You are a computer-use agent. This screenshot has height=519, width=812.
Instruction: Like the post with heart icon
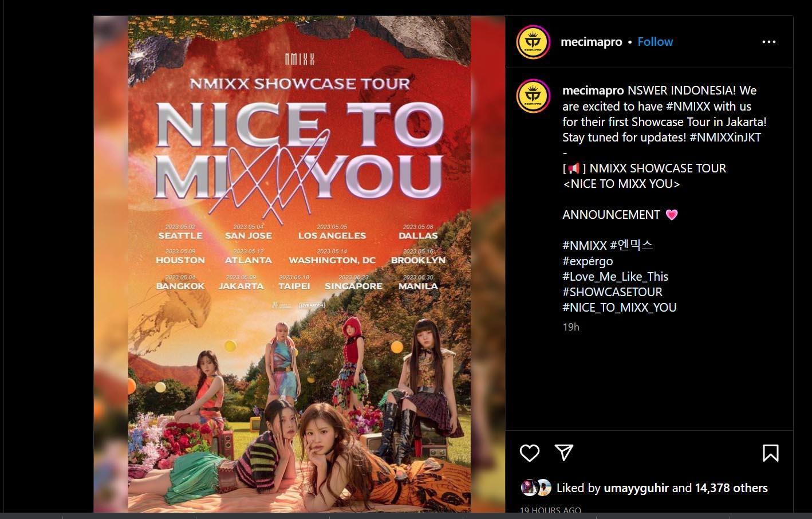point(530,453)
